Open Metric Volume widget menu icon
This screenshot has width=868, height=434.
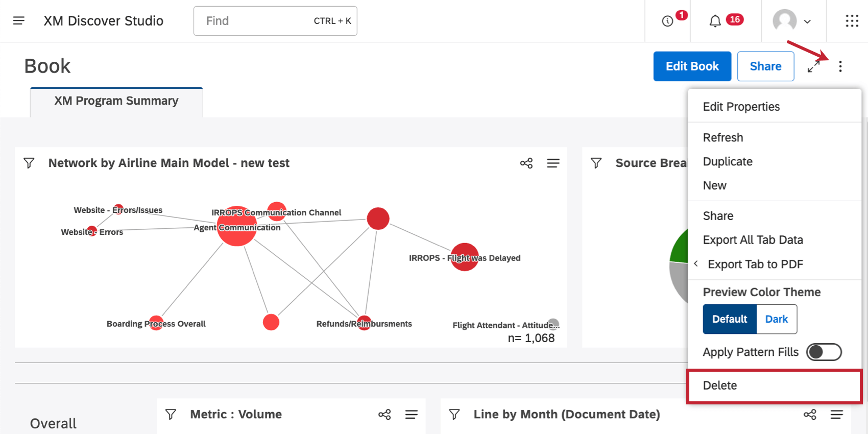tap(412, 415)
